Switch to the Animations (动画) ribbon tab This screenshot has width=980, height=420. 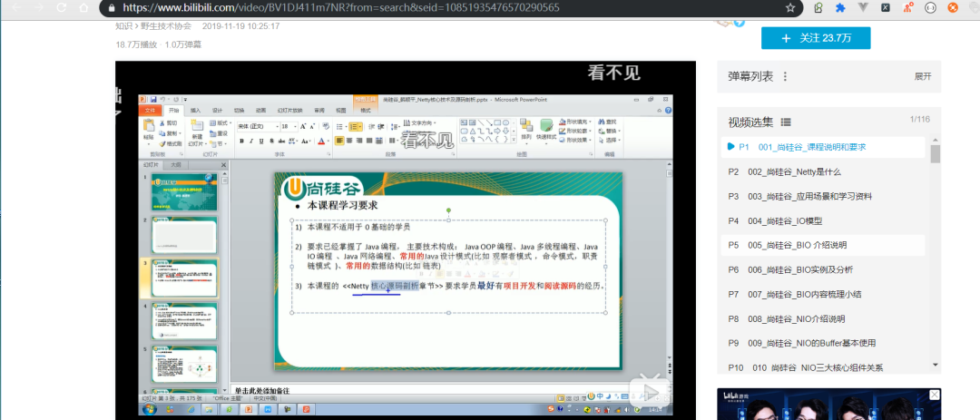coord(260,110)
